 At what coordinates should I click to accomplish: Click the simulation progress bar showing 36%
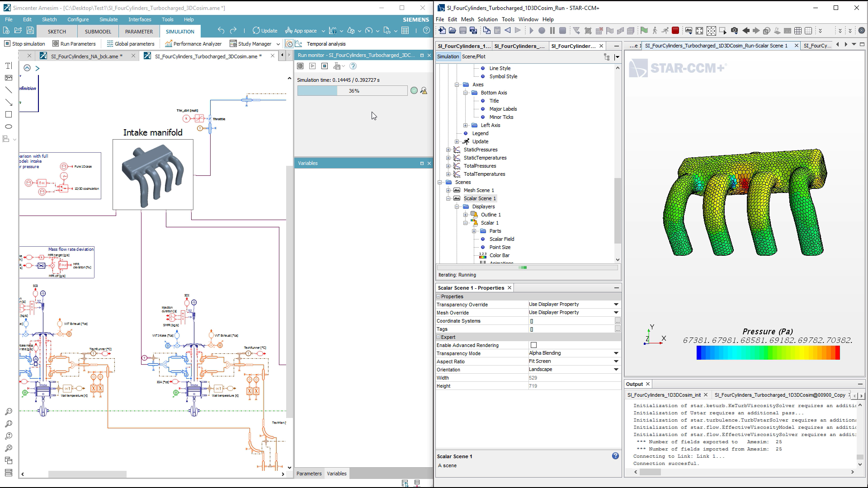352,91
